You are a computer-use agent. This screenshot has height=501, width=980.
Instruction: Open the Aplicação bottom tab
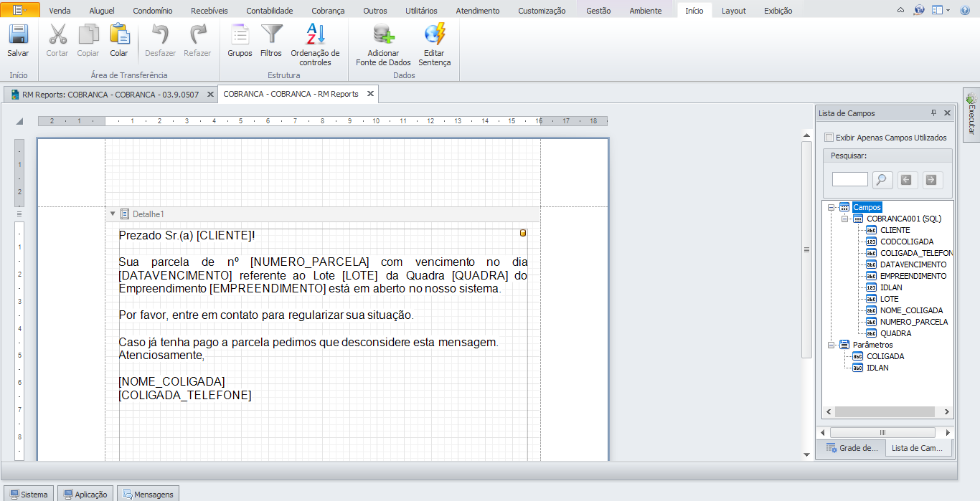point(85,494)
